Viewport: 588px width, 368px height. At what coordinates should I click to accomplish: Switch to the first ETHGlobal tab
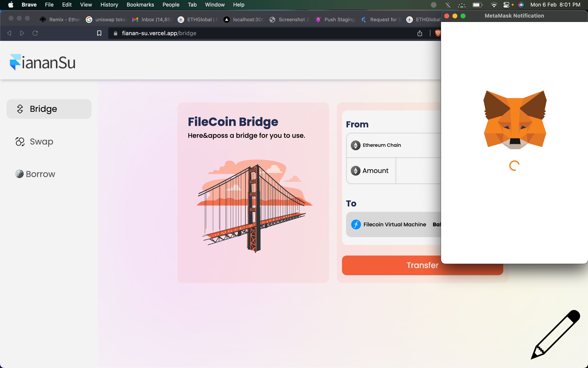[x=198, y=19]
